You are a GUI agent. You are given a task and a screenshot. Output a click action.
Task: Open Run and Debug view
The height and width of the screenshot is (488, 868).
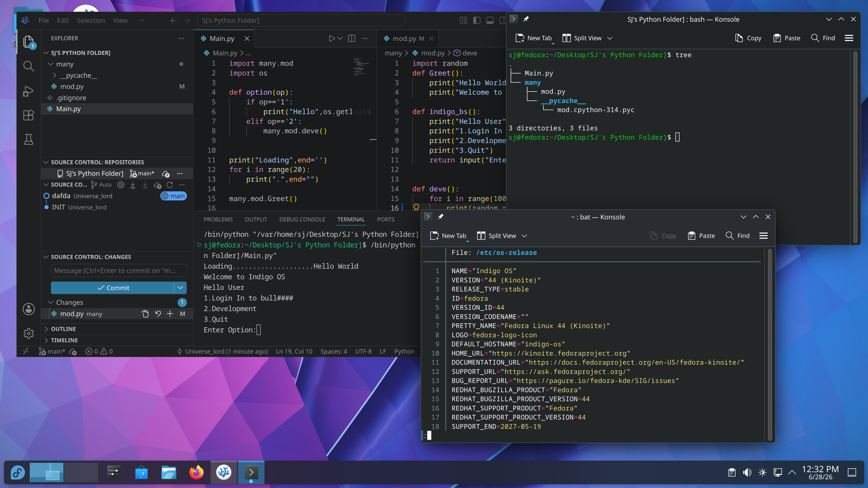click(x=29, y=91)
